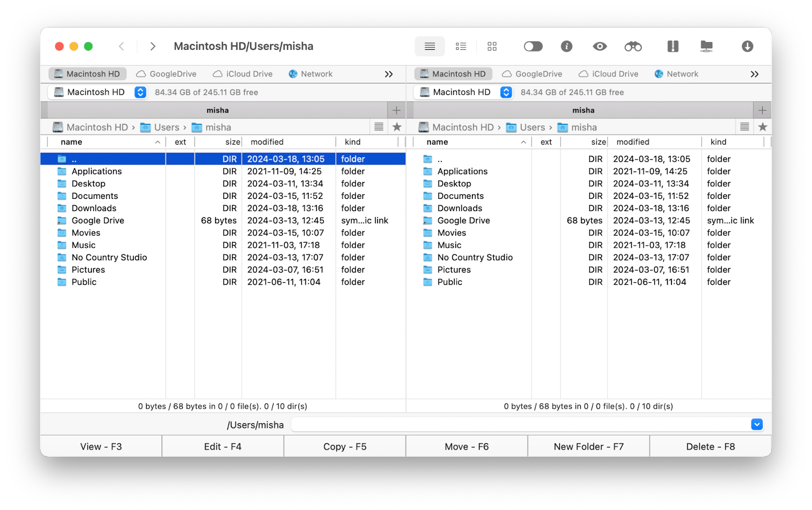Click the info icon in the toolbar

(x=566, y=47)
